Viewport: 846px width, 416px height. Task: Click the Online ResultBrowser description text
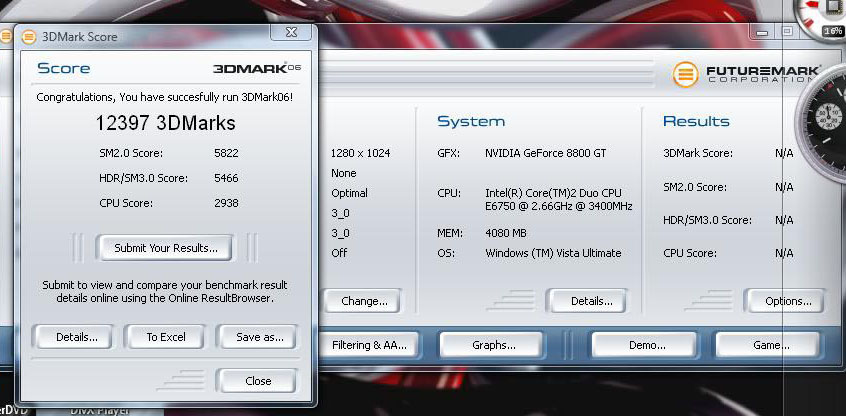point(165,291)
